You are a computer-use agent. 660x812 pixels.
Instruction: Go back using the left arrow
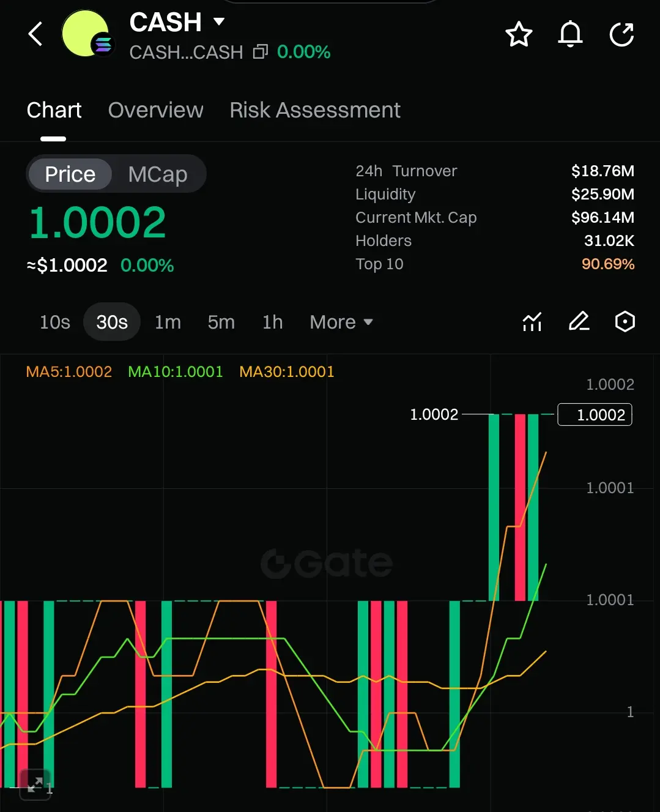click(35, 34)
